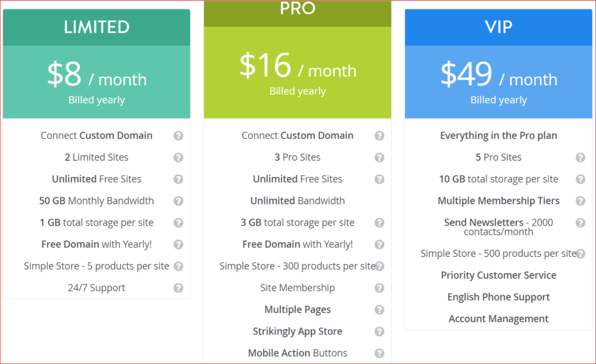This screenshot has width=596, height=364.
Task: Open help icon for Multiple Membership Tiers
Action: pos(580,201)
